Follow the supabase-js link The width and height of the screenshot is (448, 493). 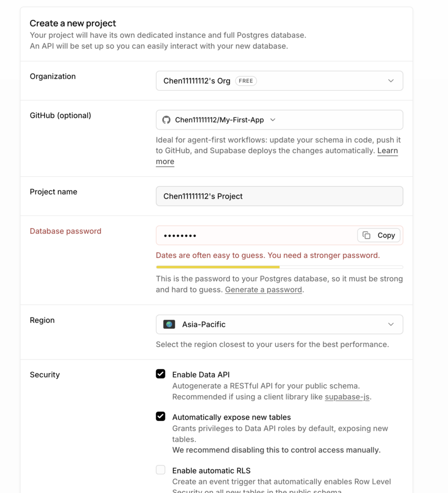pyautogui.click(x=347, y=397)
